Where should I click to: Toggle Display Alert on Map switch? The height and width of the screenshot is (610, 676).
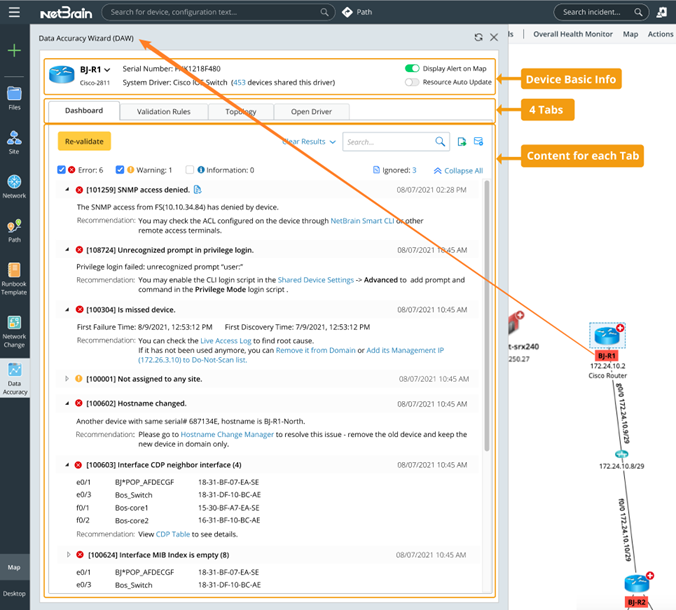[412, 69]
